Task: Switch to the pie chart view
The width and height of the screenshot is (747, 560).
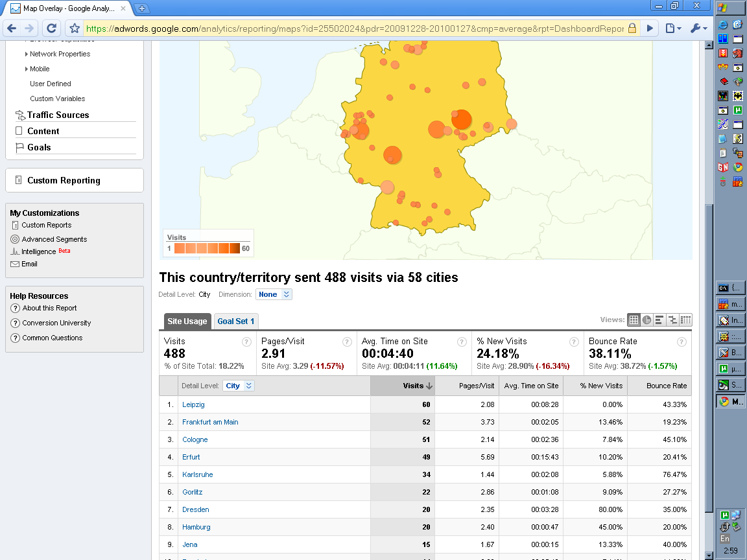Action: [647, 320]
